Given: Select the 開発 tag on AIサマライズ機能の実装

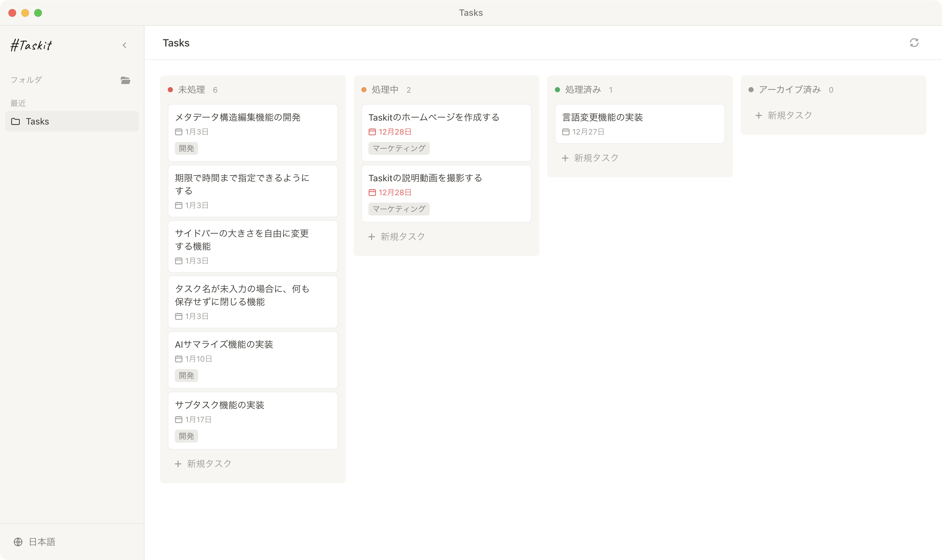Looking at the screenshot, I should 186,375.
